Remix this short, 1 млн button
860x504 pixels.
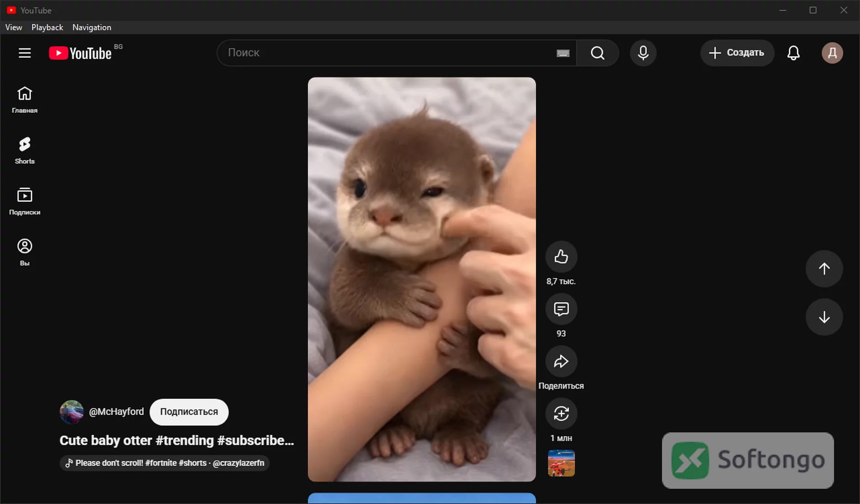[561, 414]
